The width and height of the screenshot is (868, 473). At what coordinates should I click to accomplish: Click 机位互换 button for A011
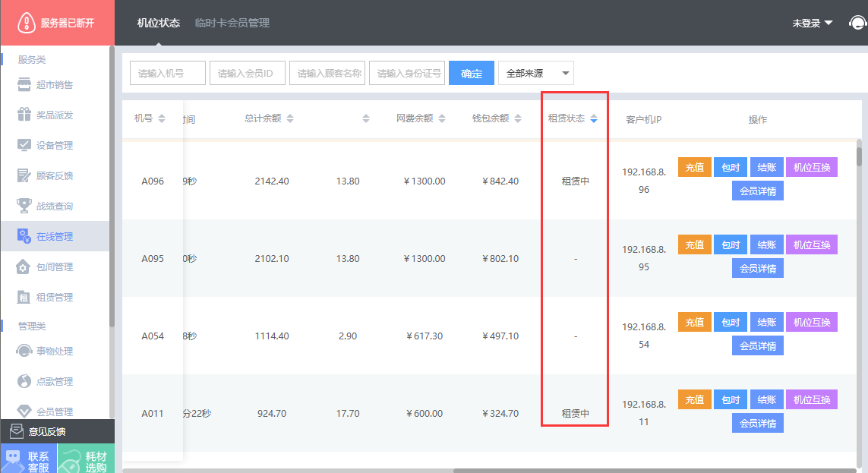point(812,399)
